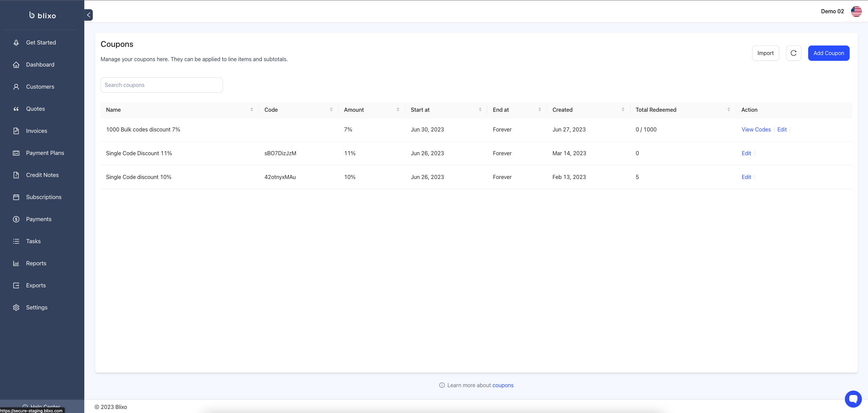Click the Dashboard home icon
Image resolution: width=868 pixels, height=413 pixels.
(16, 65)
